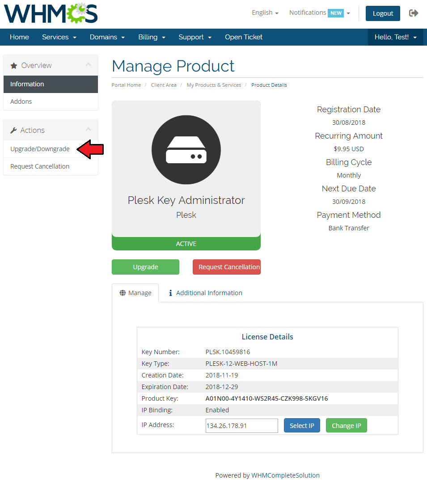Screen dimensions: 427x504
Task: Click the Bank Transfer payment method
Action: click(349, 228)
